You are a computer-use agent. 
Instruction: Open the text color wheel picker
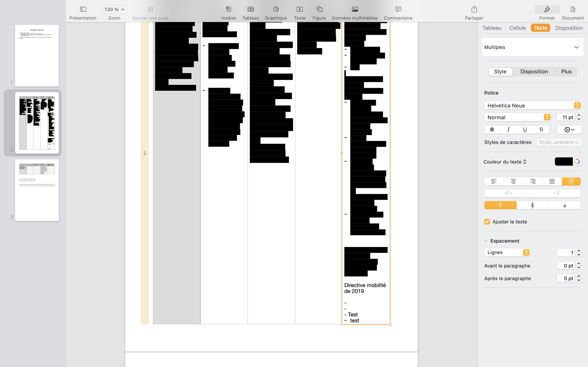[577, 162]
